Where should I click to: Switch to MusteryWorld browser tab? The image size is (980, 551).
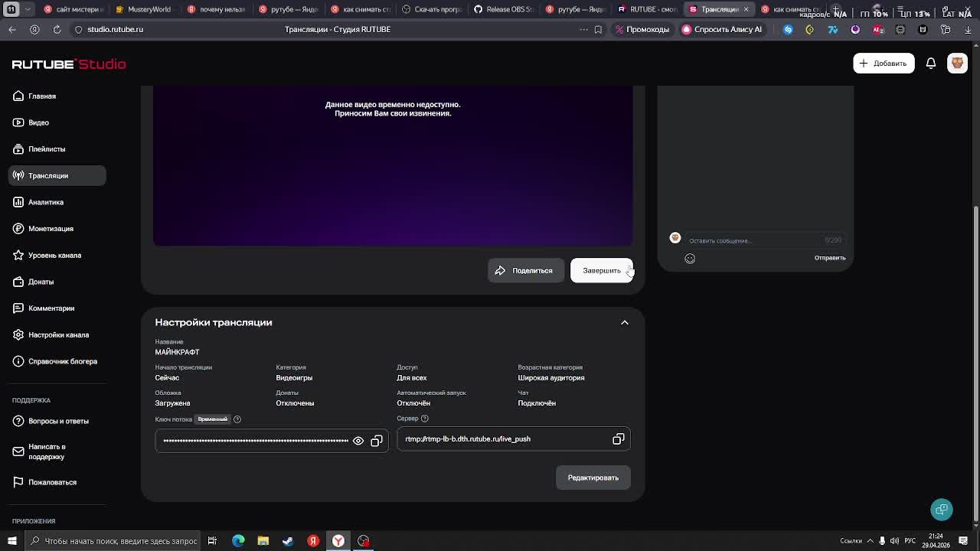[x=144, y=9]
